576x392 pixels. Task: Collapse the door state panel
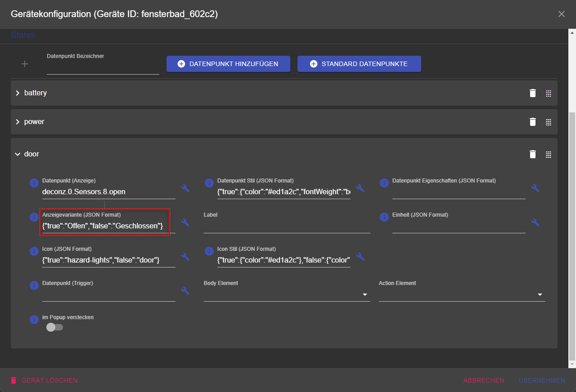[18, 154]
